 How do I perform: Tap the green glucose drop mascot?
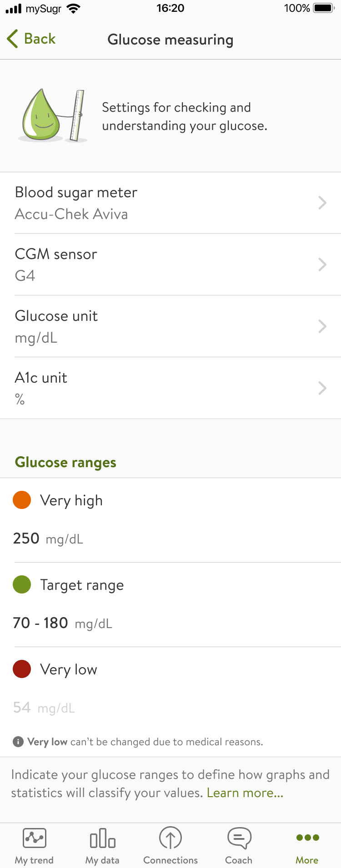pos(42,115)
